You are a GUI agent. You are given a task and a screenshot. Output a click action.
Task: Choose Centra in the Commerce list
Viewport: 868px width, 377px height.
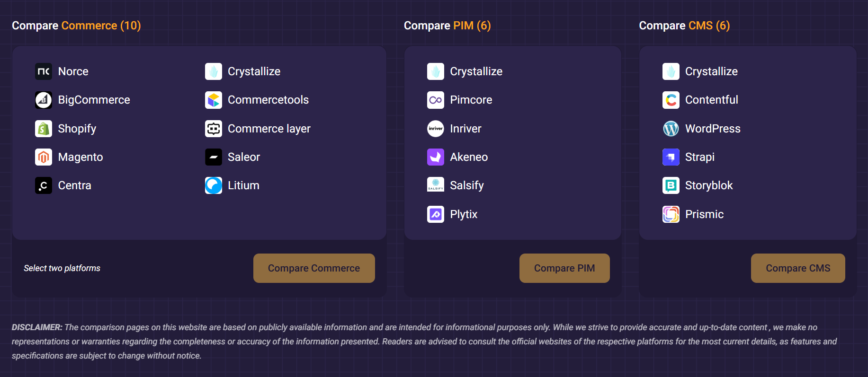pyautogui.click(x=74, y=185)
